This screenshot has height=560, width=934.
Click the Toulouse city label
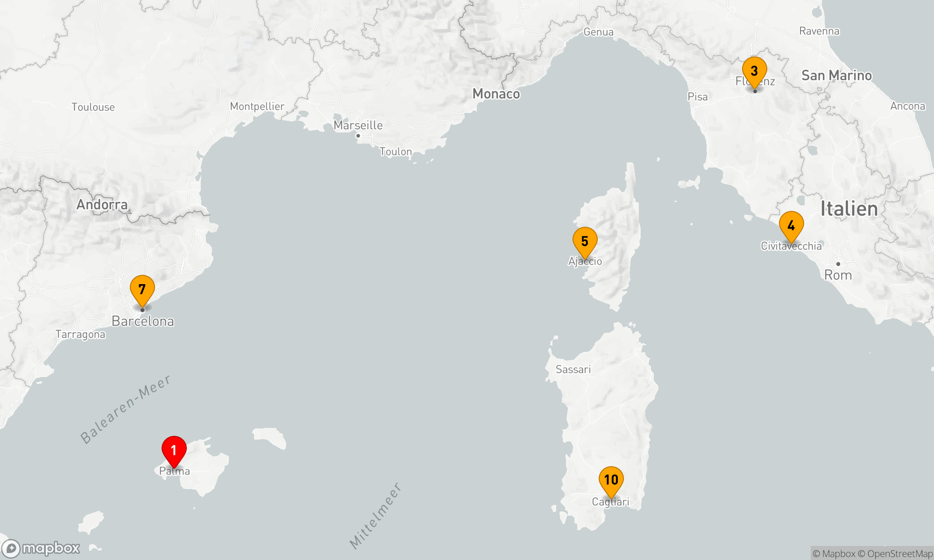tap(93, 107)
